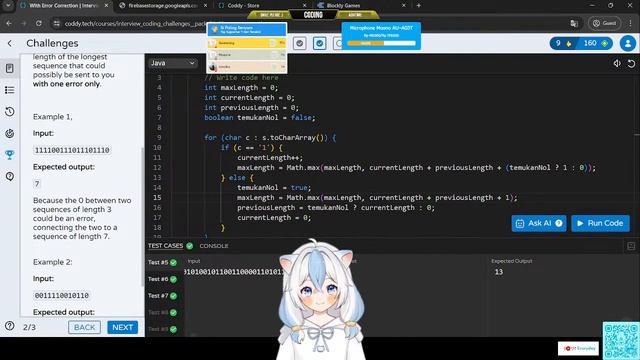Image resolution: width=640 pixels, height=360 pixels.
Task: Close the Blockly Games browser tab
Action: (x=404, y=5)
